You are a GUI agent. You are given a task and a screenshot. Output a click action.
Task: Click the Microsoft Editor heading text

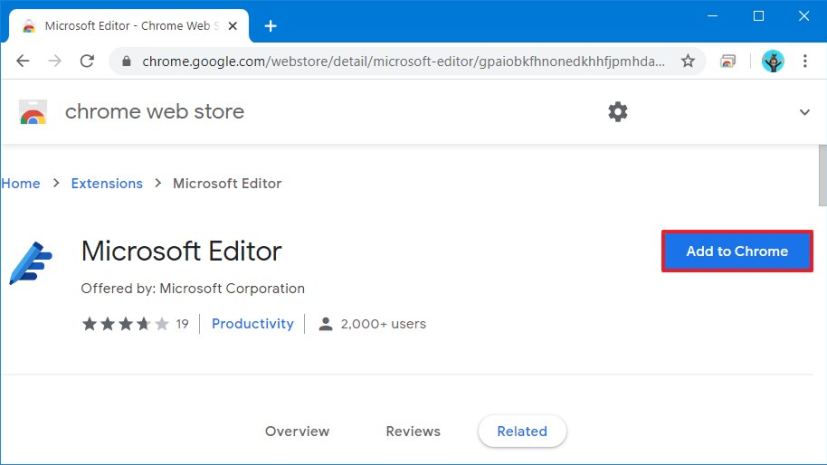tap(181, 251)
